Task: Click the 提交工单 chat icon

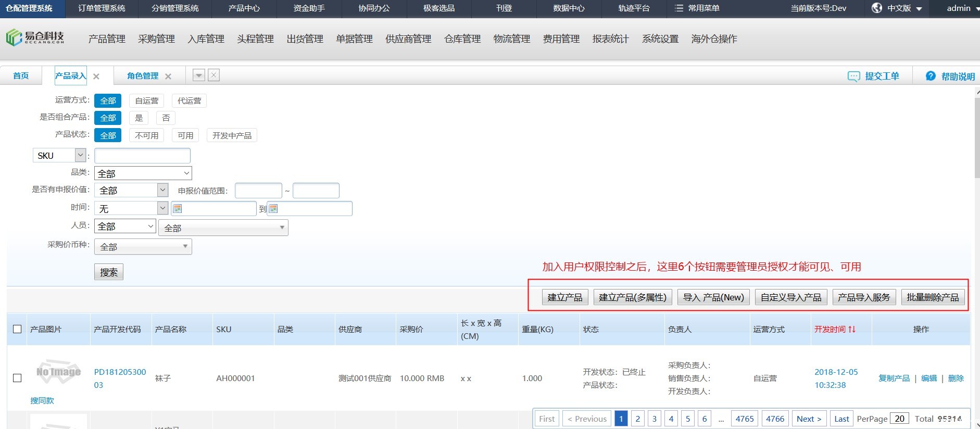Action: click(853, 77)
